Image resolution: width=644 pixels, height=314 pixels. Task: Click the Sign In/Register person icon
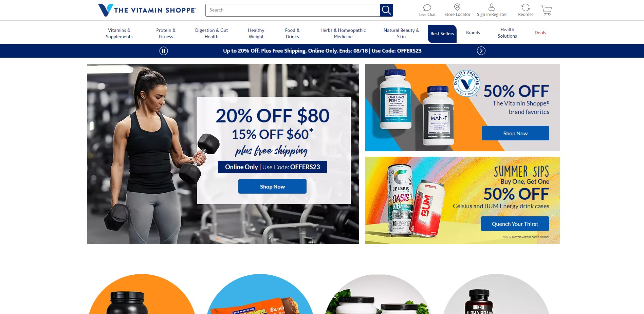click(x=492, y=7)
